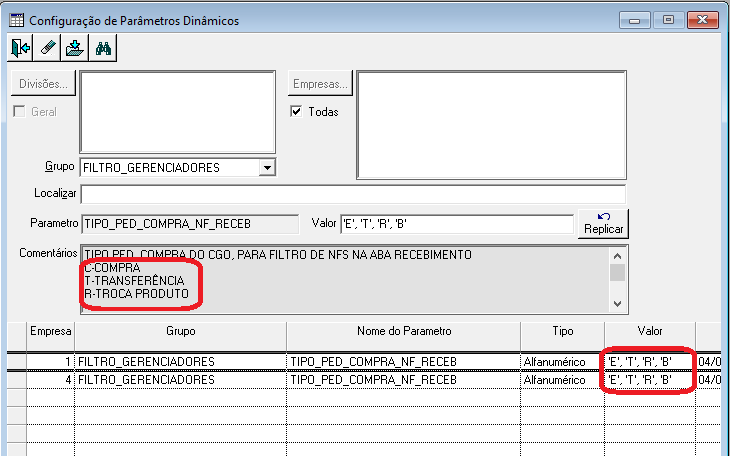Image resolution: width=730 pixels, height=456 pixels.
Task: Click the Replicar button
Action: (603, 224)
